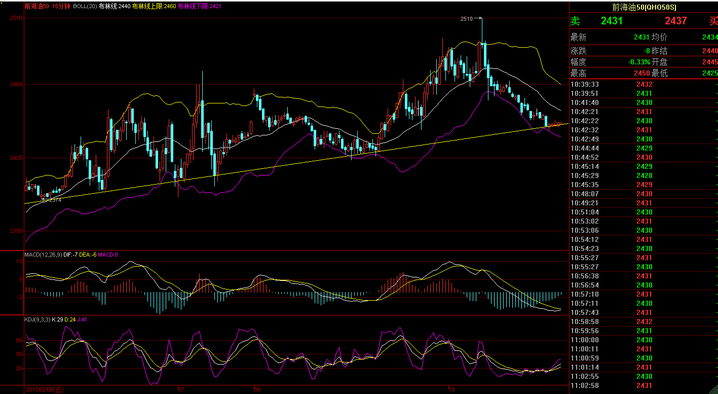The width and height of the screenshot is (718, 394).
Task: Select the 10:59:56 tick row
Action: (x=643, y=331)
